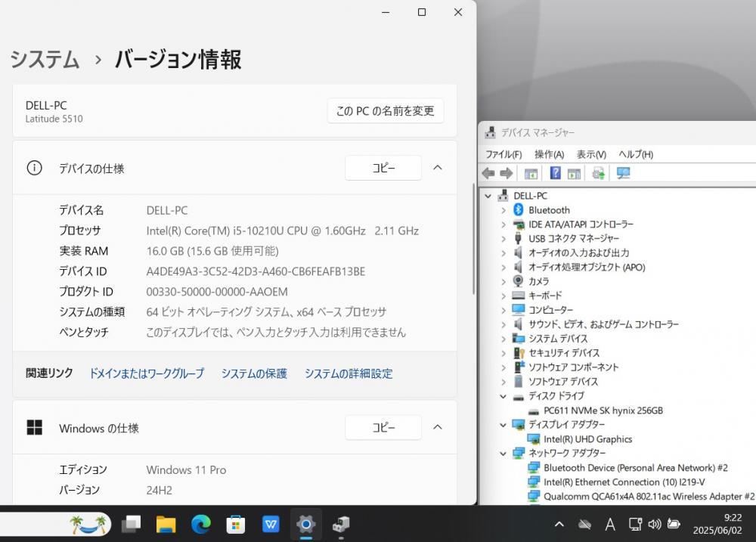756x542 pixels.
Task: Copy Windows specs with Windows の仕様 コピー button
Action: (383, 427)
